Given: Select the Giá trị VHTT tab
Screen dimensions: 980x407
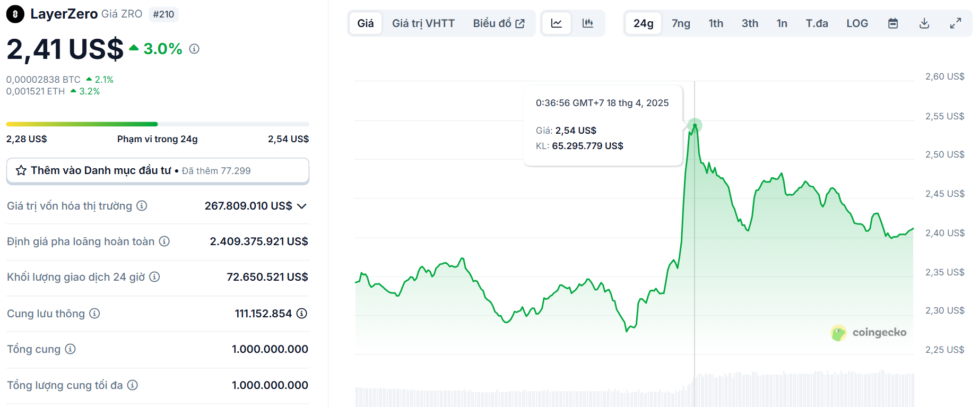Looking at the screenshot, I should click(423, 23).
